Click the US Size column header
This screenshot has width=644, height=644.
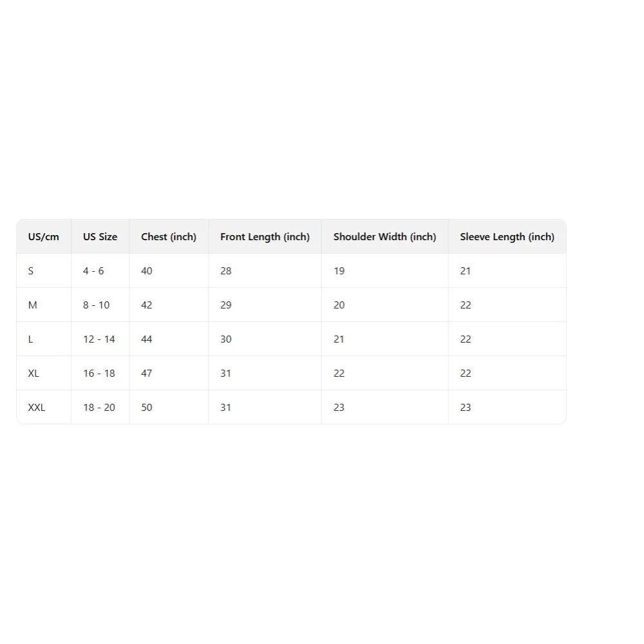click(100, 237)
